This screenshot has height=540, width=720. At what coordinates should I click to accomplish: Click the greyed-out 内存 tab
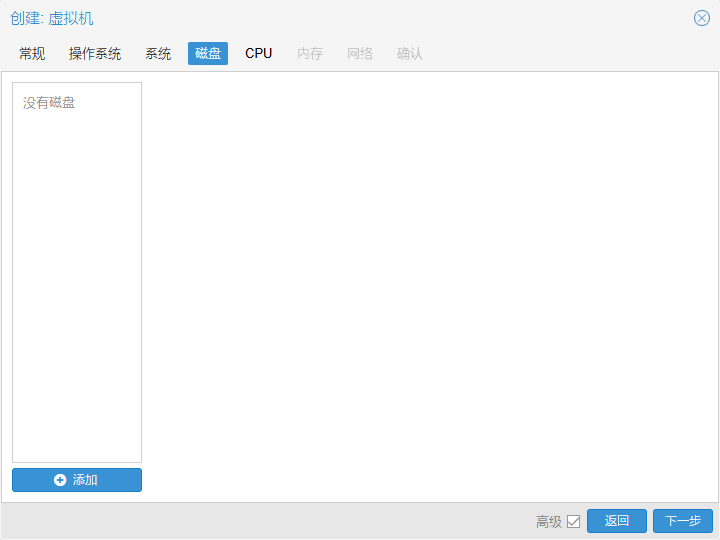point(310,53)
